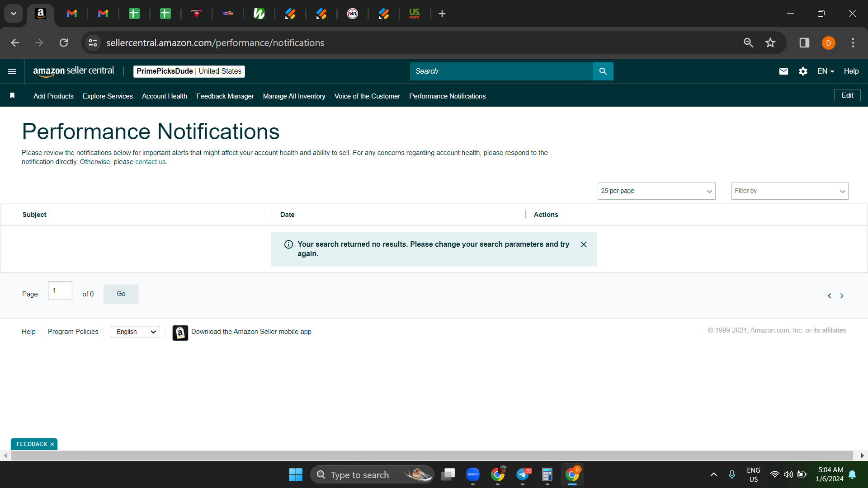The image size is (868, 488).
Task: Open Explore Services menu item
Action: coord(108,96)
